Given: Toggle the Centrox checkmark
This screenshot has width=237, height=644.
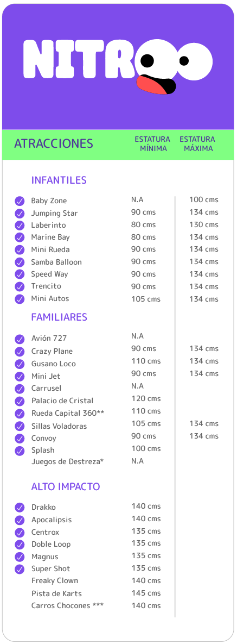Looking at the screenshot, I should (x=20, y=532).
